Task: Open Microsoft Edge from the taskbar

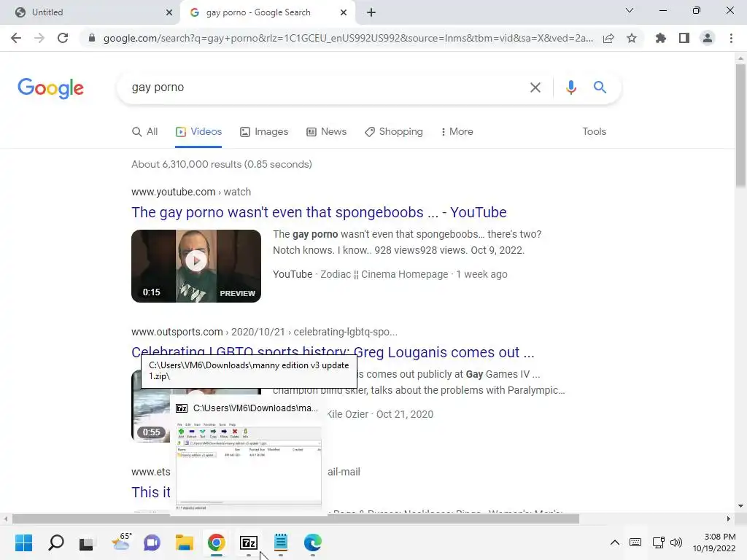Action: click(x=312, y=542)
